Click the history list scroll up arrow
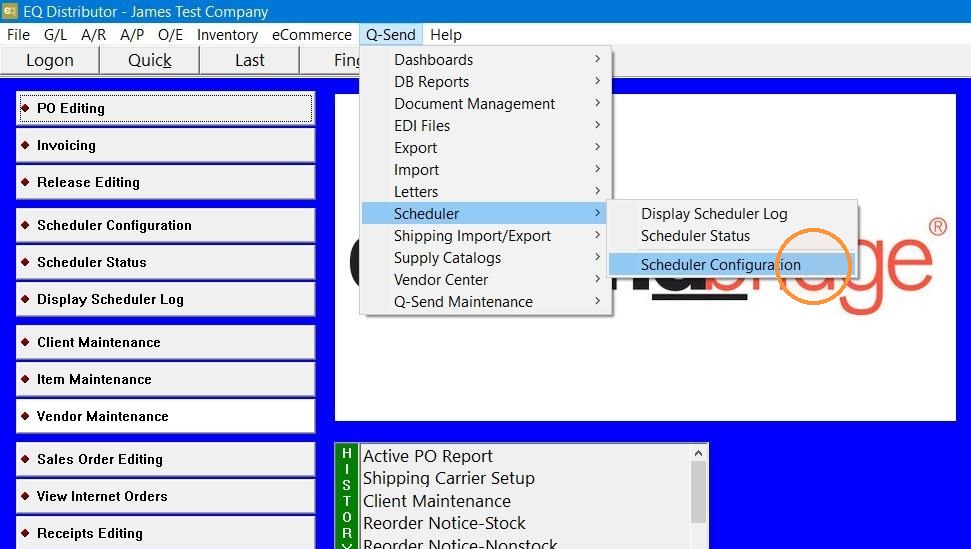The height and width of the screenshot is (549, 971). tap(699, 453)
